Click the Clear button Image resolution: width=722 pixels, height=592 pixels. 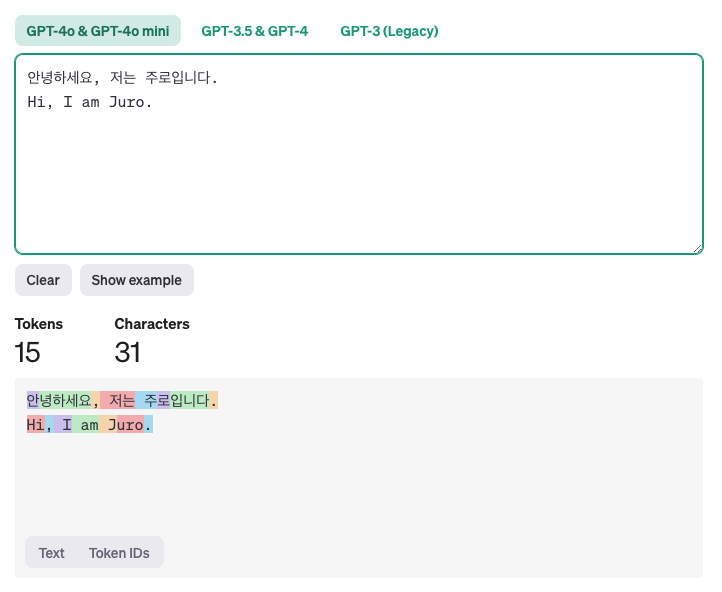click(x=43, y=280)
